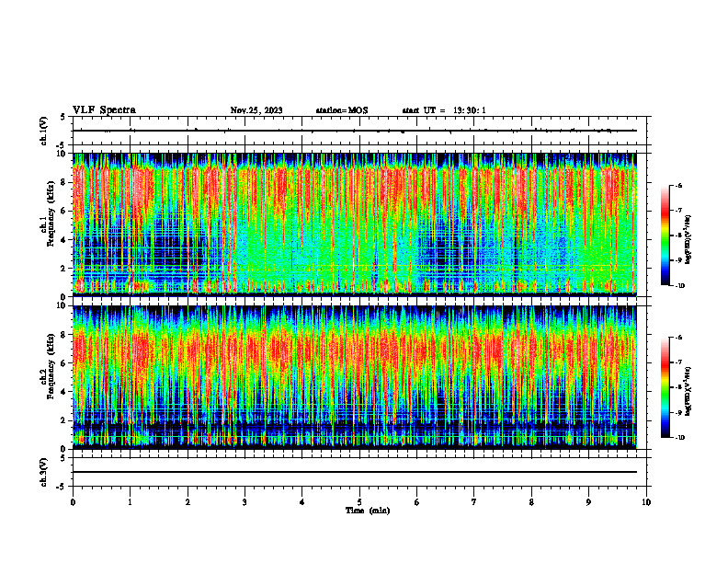The height and width of the screenshot is (563, 728).
Task: Click the "start UT = 13:30: 1" text
Action: [444, 110]
